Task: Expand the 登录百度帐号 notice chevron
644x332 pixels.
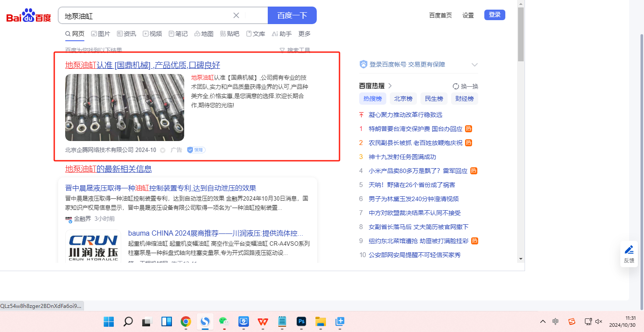Action: click(x=475, y=65)
